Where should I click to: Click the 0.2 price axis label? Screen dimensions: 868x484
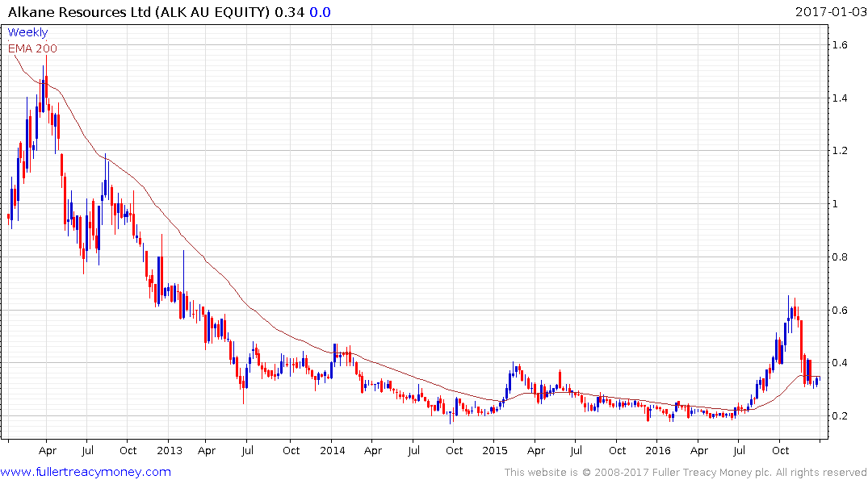840,416
